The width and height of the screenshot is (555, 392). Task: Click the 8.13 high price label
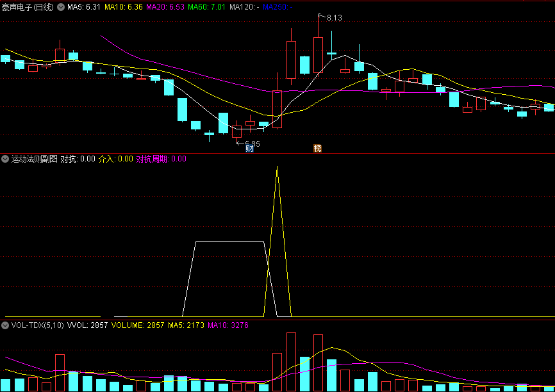pos(334,18)
